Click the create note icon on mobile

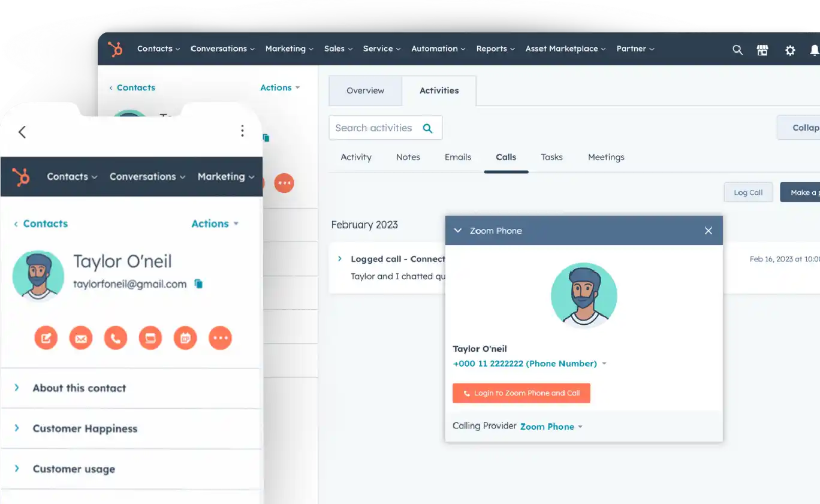pos(46,338)
